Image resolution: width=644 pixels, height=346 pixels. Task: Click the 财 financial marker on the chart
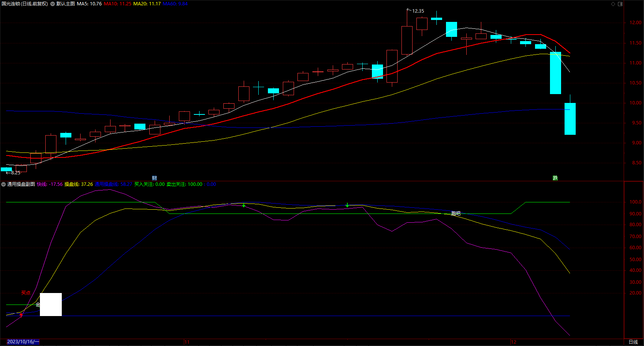[154, 178]
